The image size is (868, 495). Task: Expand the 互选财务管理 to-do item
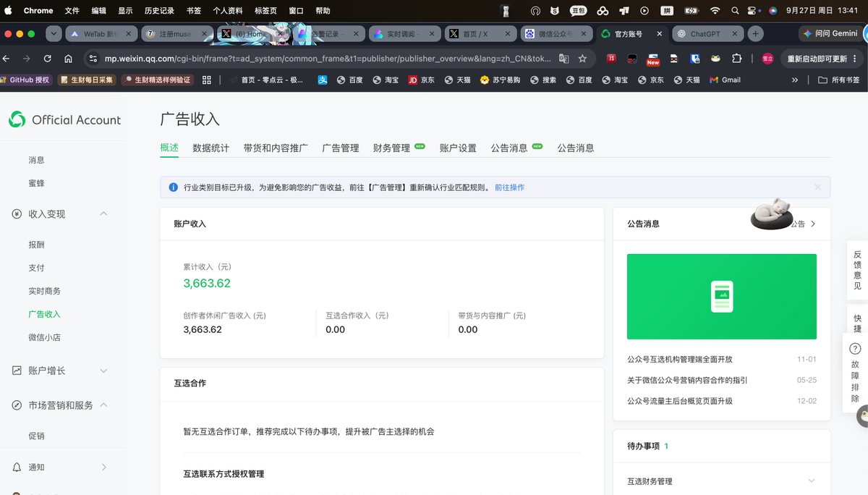[812, 481]
